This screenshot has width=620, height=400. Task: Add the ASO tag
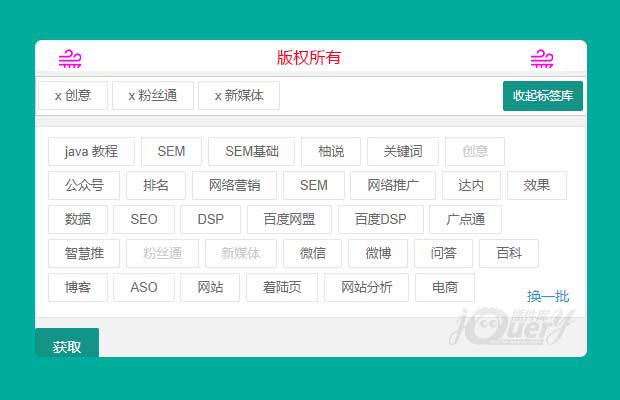pyautogui.click(x=143, y=288)
